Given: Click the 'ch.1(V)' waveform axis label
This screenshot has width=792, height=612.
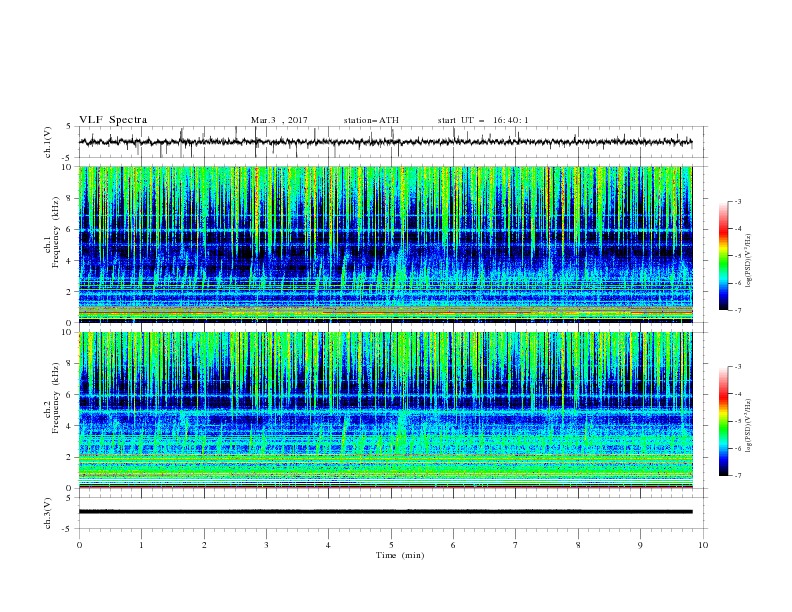Looking at the screenshot, I should click(x=48, y=142).
